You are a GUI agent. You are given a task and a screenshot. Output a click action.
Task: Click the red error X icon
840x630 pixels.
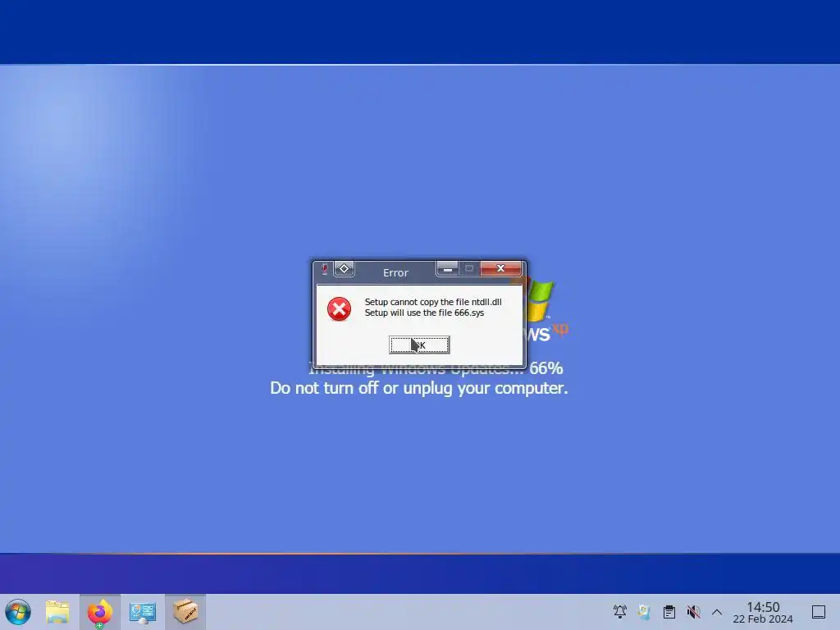339,308
